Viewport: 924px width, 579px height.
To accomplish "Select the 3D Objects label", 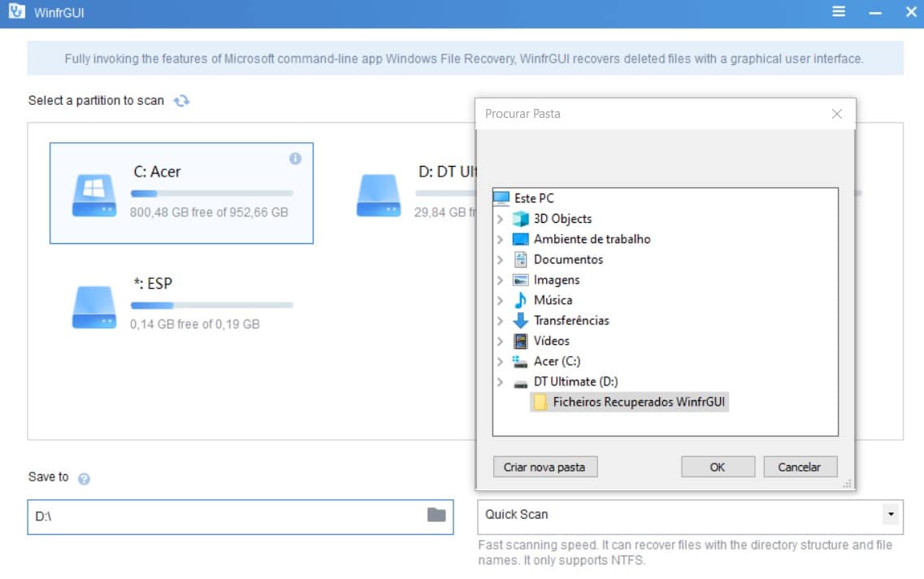I will coord(562,219).
